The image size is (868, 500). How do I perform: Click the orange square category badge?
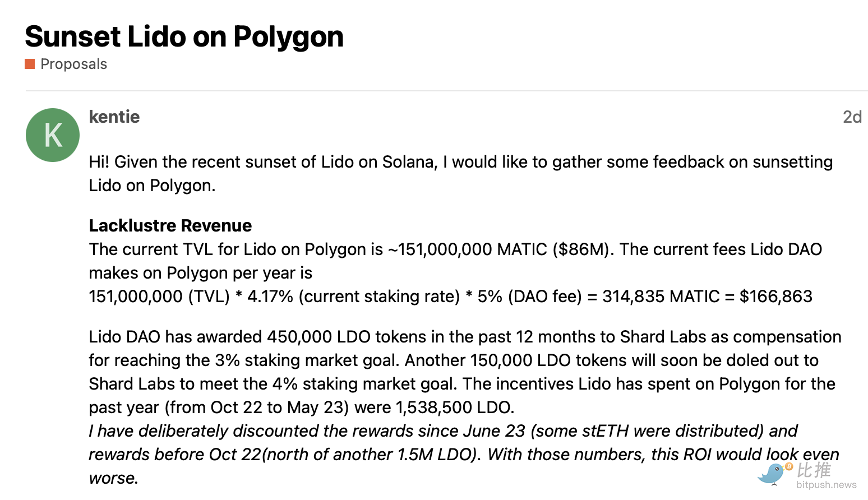coord(30,64)
